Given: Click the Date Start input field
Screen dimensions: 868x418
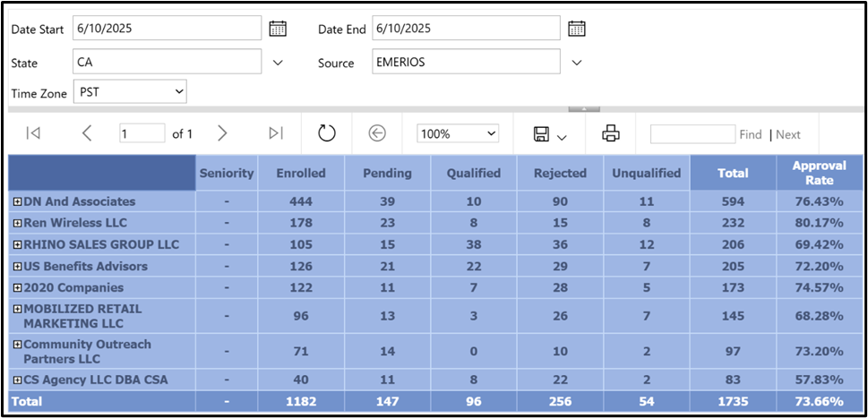Looking at the screenshot, I should 168,28.
